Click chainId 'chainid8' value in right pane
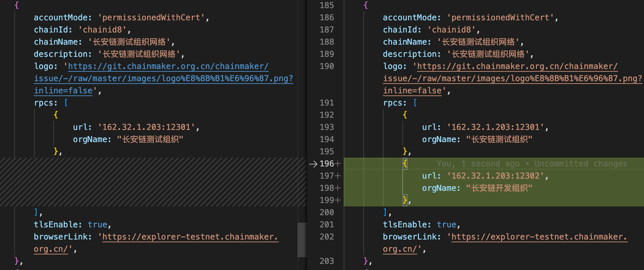The height and width of the screenshot is (270, 644). 451,30
